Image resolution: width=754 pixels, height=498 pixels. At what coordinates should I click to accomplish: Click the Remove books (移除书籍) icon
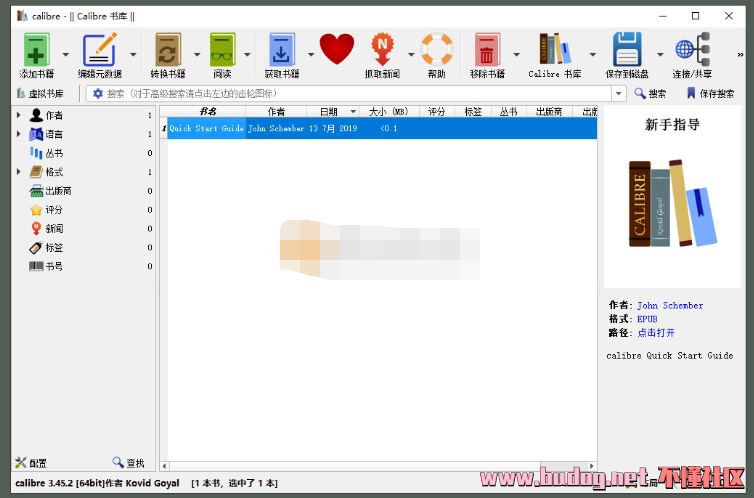coord(487,50)
